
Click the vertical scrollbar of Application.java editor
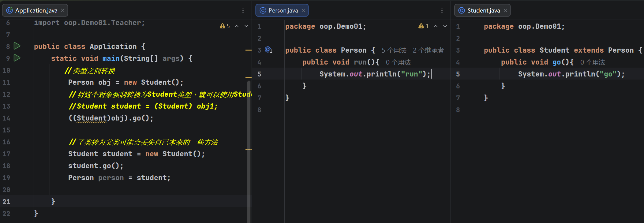(249, 151)
